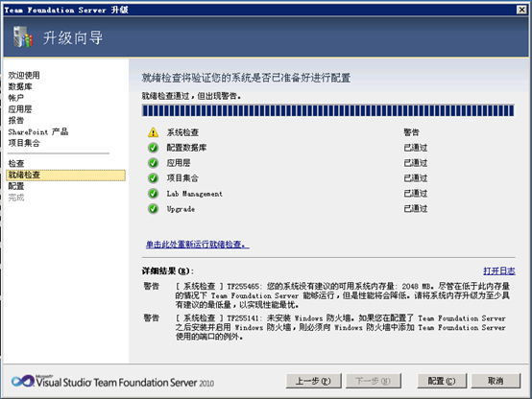Click the 应用层 check row label

(x=179, y=163)
